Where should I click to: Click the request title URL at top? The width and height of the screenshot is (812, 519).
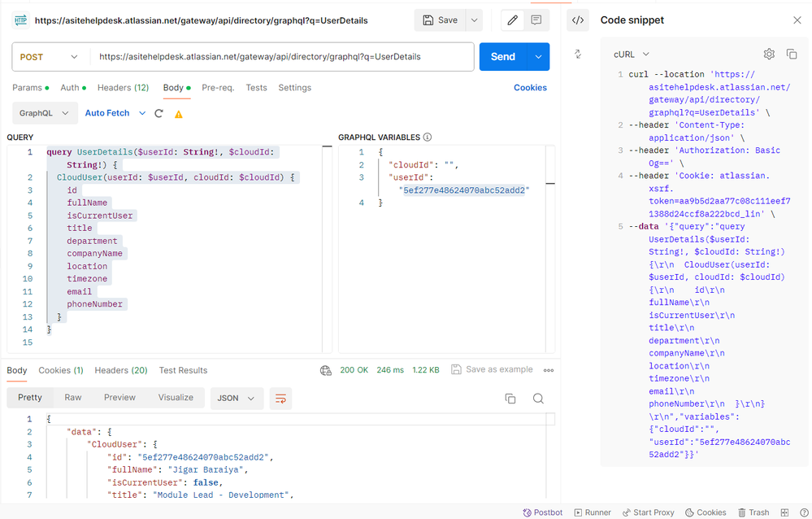click(x=202, y=20)
